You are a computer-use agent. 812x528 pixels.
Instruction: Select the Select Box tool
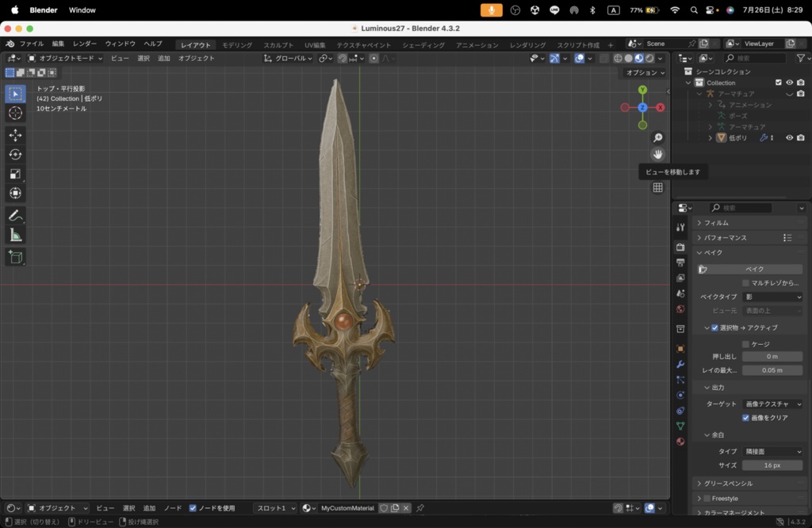tap(15, 94)
